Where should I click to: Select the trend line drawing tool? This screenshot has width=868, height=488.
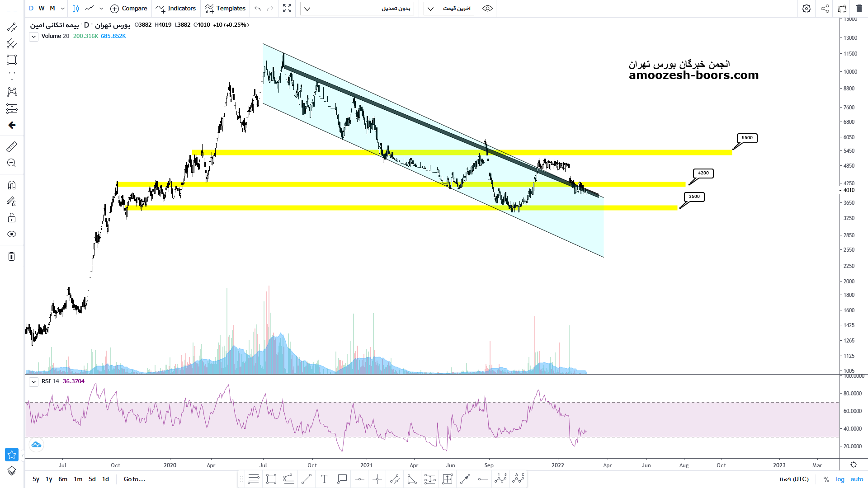[12, 28]
